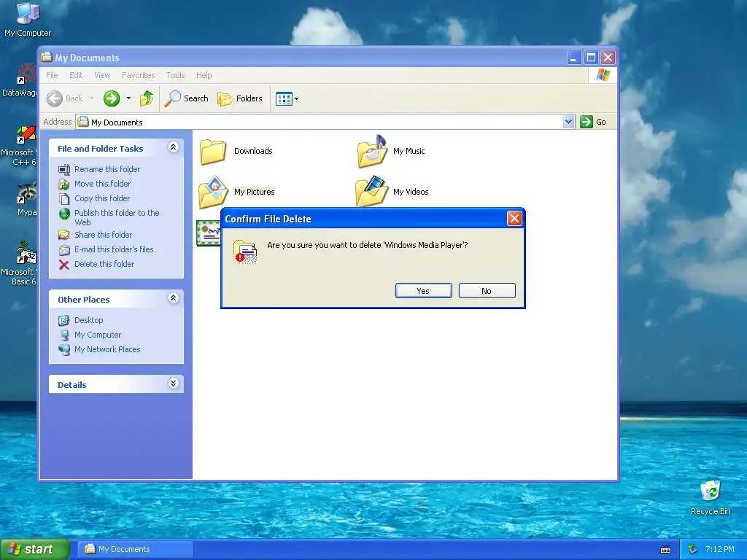The width and height of the screenshot is (747, 560).
Task: Click the red X Delete folder icon
Action: [x=64, y=264]
